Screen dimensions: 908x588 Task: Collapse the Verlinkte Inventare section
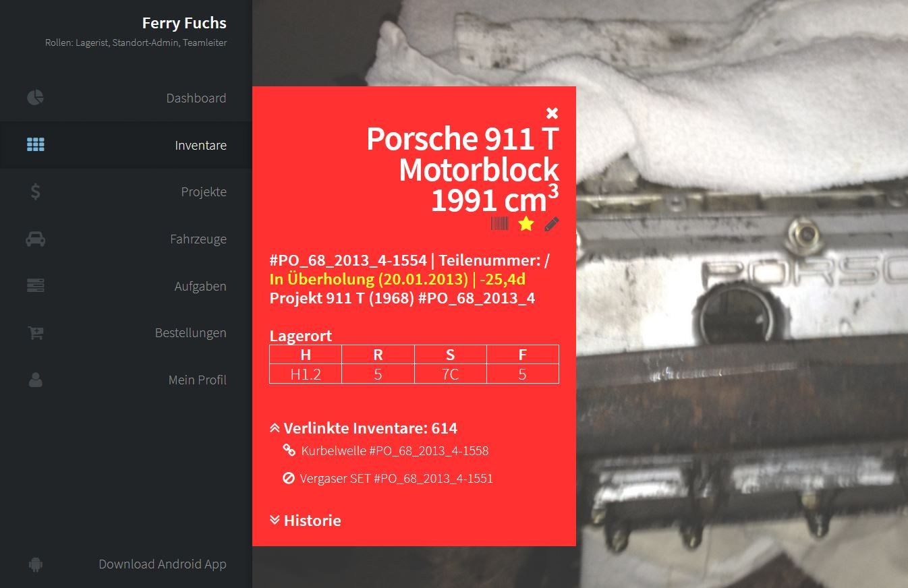275,428
